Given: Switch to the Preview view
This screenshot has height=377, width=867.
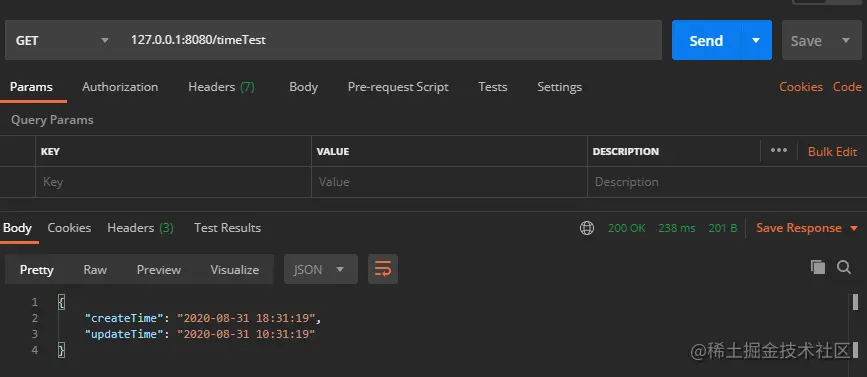Looking at the screenshot, I should 159,270.
